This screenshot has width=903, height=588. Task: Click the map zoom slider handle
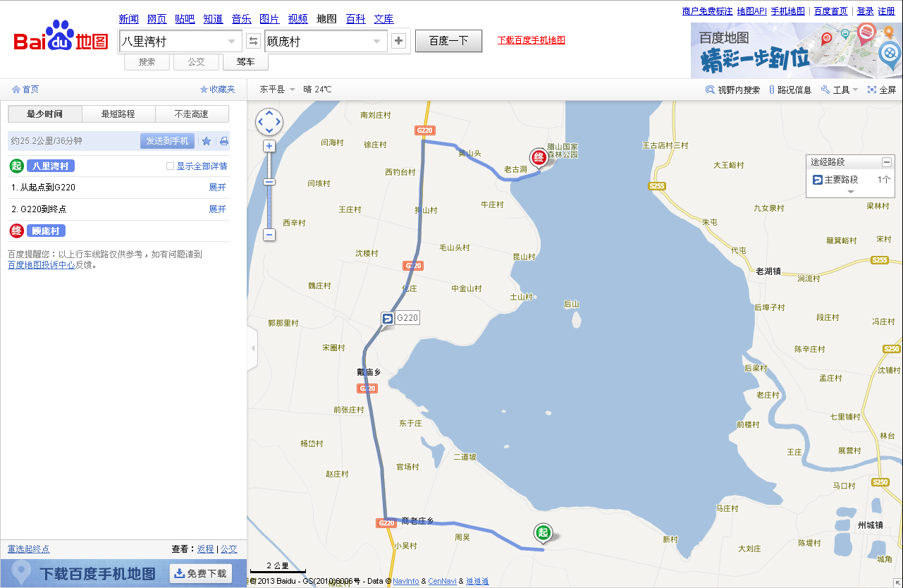click(x=269, y=182)
